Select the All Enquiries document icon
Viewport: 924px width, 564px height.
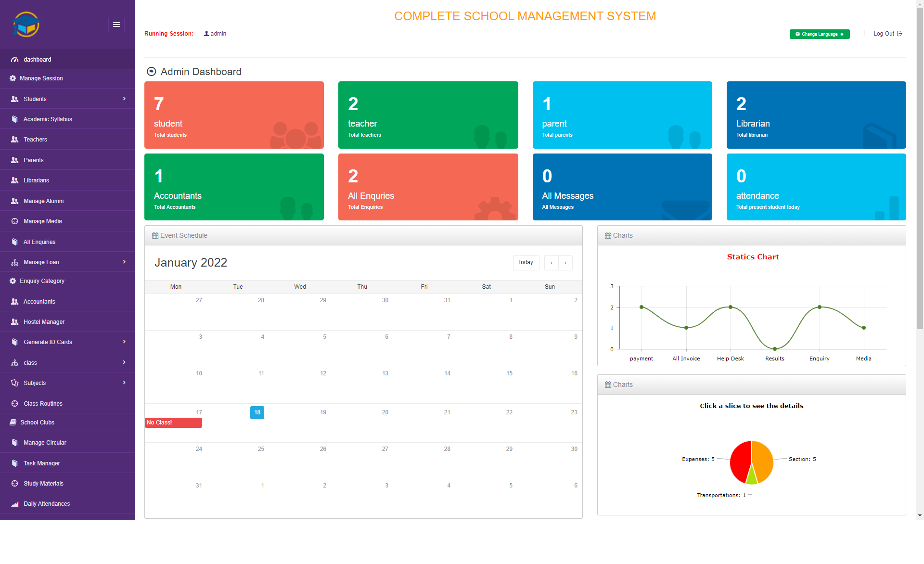coord(14,242)
